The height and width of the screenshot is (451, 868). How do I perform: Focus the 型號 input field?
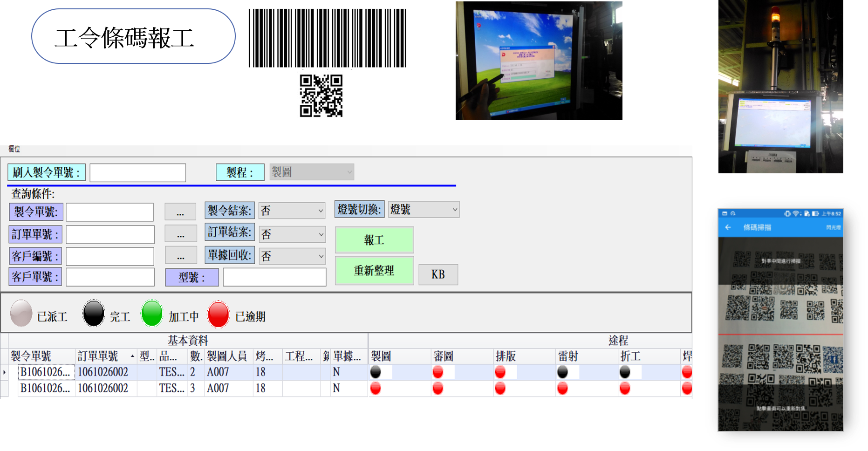point(274,277)
